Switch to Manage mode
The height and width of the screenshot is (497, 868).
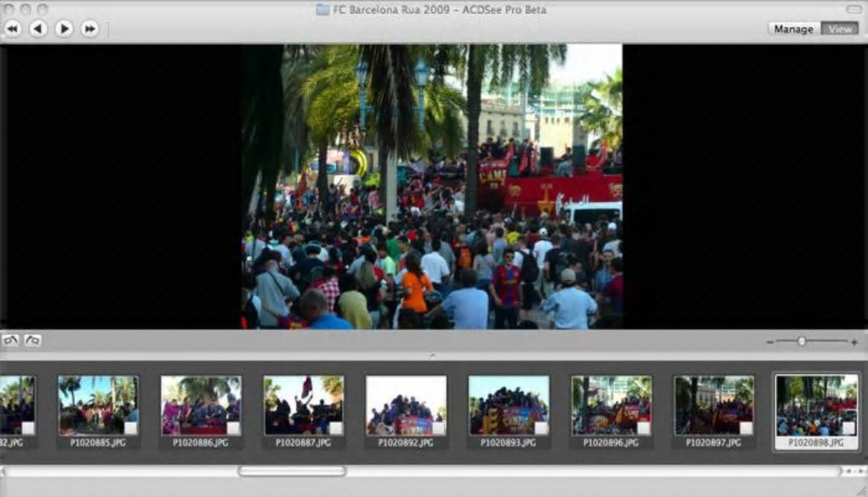[x=793, y=29]
